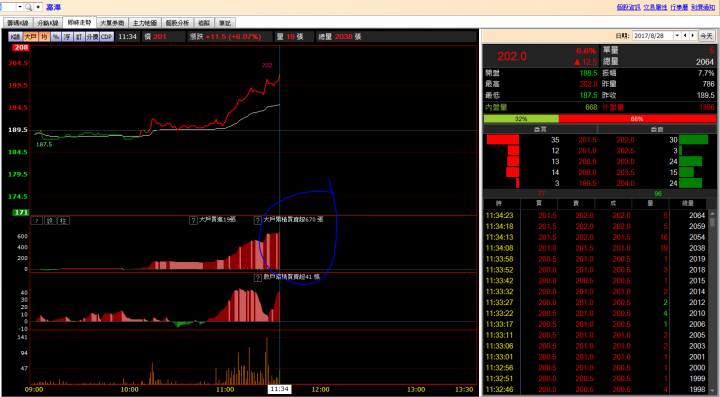Select the 即時走勢 tab

click(x=79, y=22)
